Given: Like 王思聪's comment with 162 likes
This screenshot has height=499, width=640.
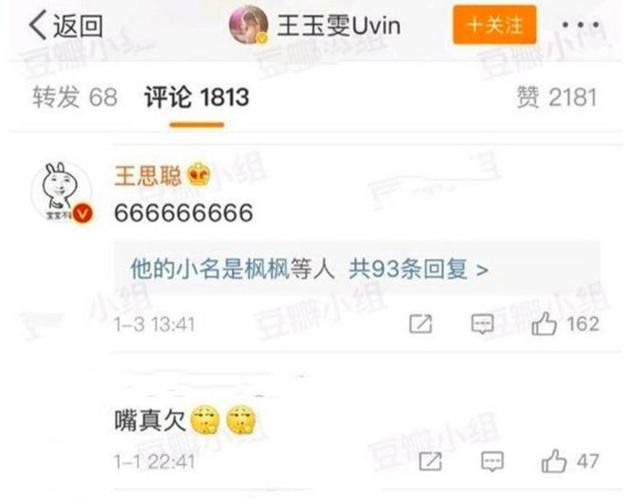Looking at the screenshot, I should [x=565, y=324].
